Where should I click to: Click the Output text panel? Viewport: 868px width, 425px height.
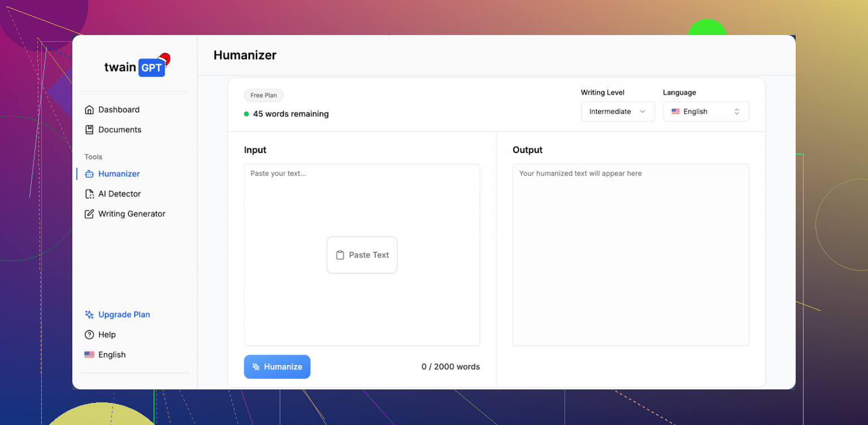coord(631,254)
